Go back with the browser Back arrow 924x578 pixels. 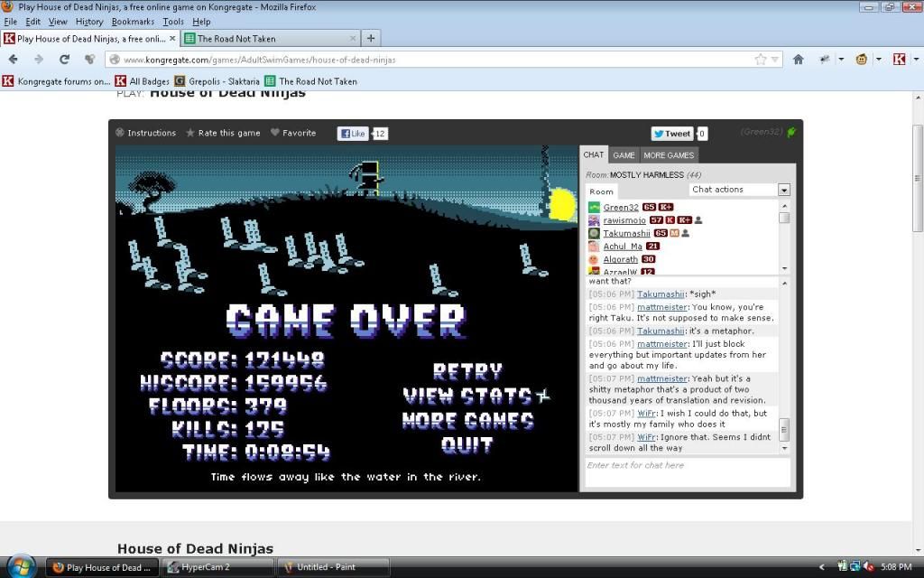tap(13, 60)
